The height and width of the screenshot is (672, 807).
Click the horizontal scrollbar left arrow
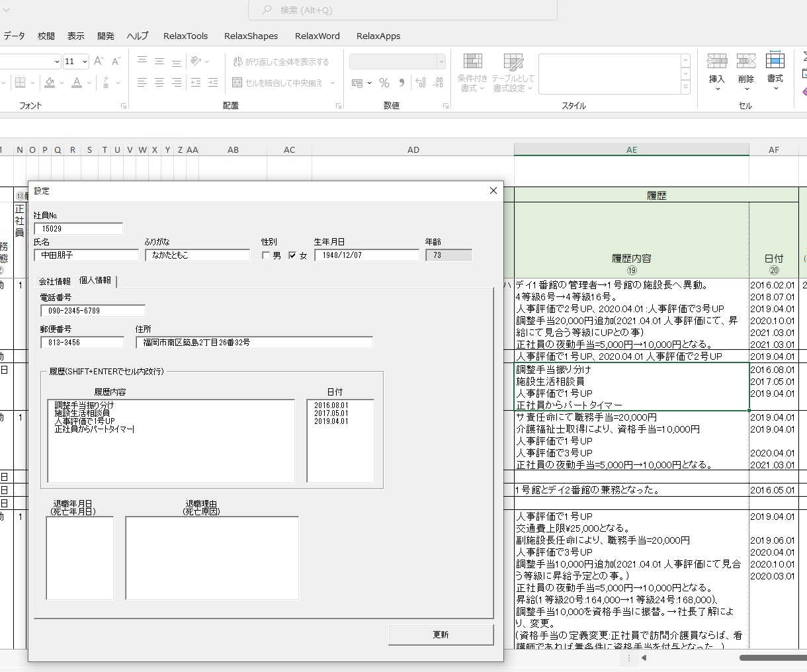tap(644, 658)
